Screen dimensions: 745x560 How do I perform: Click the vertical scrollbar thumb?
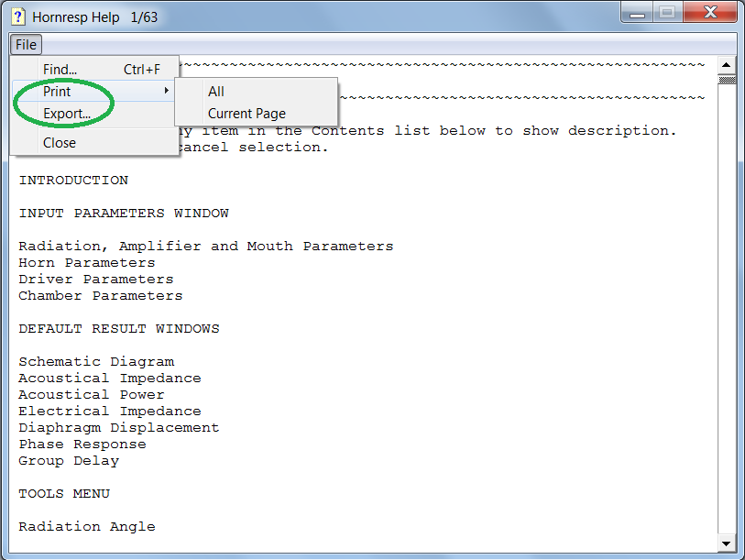(x=727, y=80)
